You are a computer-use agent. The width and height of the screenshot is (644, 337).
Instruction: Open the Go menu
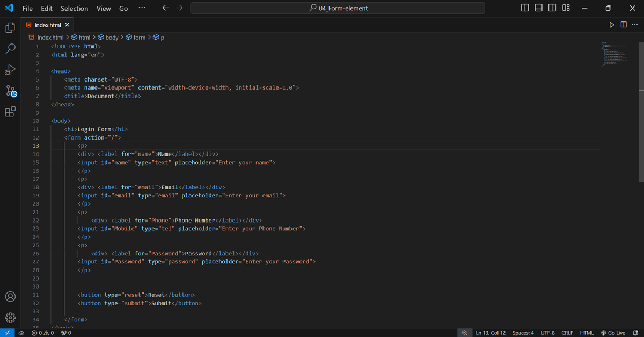123,8
